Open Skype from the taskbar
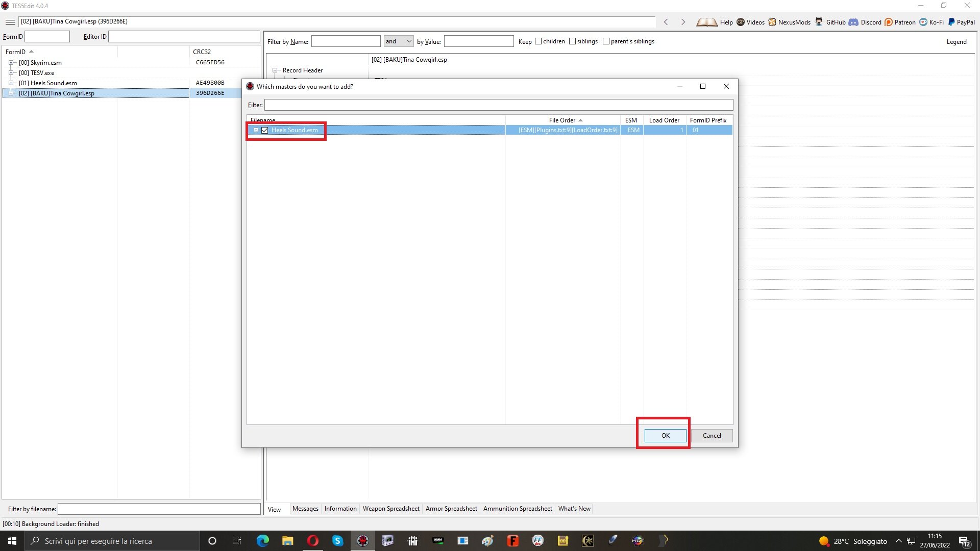Image resolution: width=980 pixels, height=551 pixels. [x=337, y=541]
